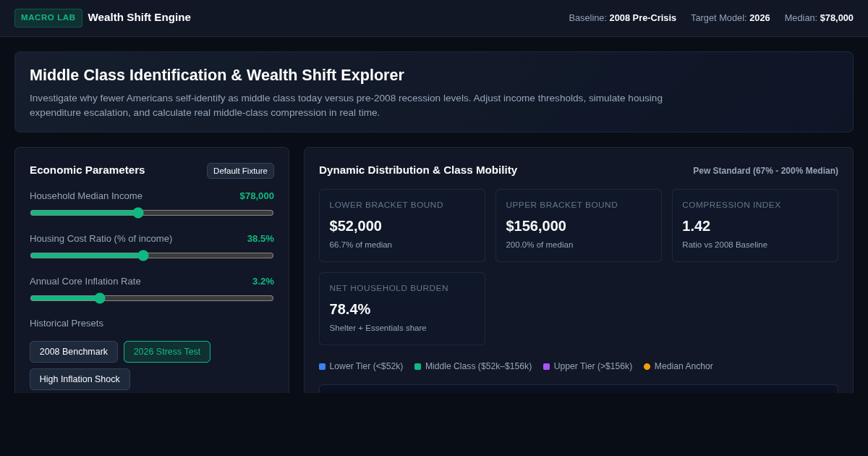Apply the 2026 Stress Test preset
The width and height of the screenshot is (868, 456).
click(x=167, y=352)
